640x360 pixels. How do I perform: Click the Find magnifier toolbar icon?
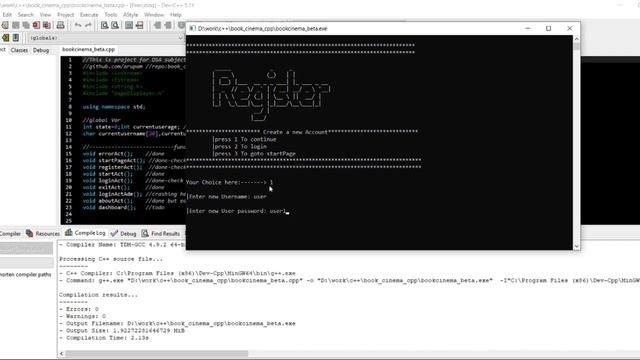[x=104, y=25]
